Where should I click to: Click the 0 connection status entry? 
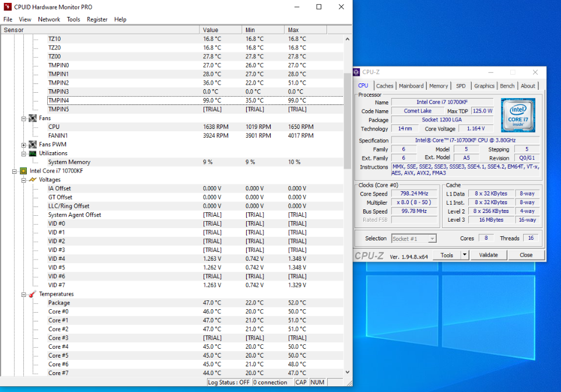pos(273,382)
